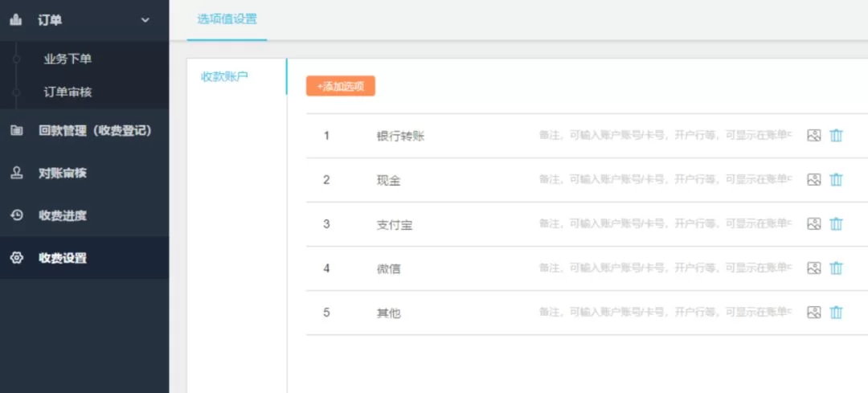
Task: Delete the 银行转账 option with trash icon
Action: 836,136
